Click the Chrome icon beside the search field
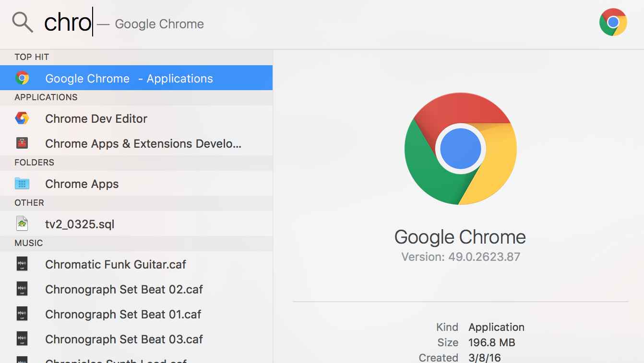644x363 pixels. [613, 22]
